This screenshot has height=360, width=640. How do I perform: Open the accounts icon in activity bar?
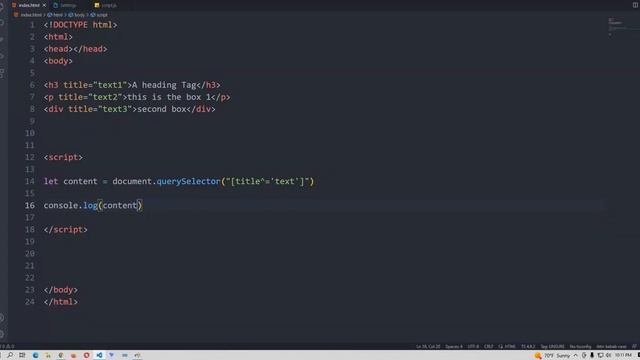tap(2, 318)
